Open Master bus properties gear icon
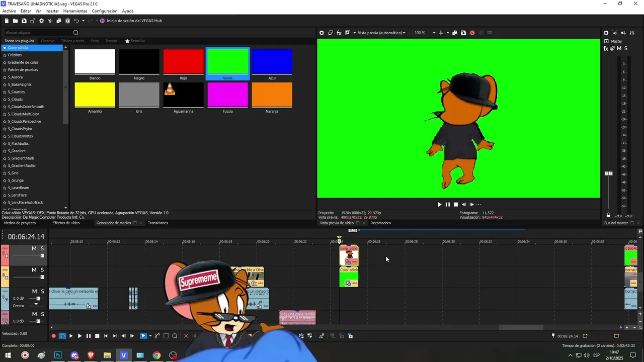 pos(606,33)
